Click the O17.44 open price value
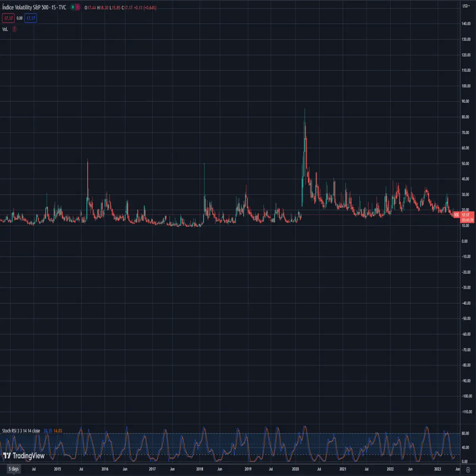This screenshot has width=476, height=476. coord(90,8)
